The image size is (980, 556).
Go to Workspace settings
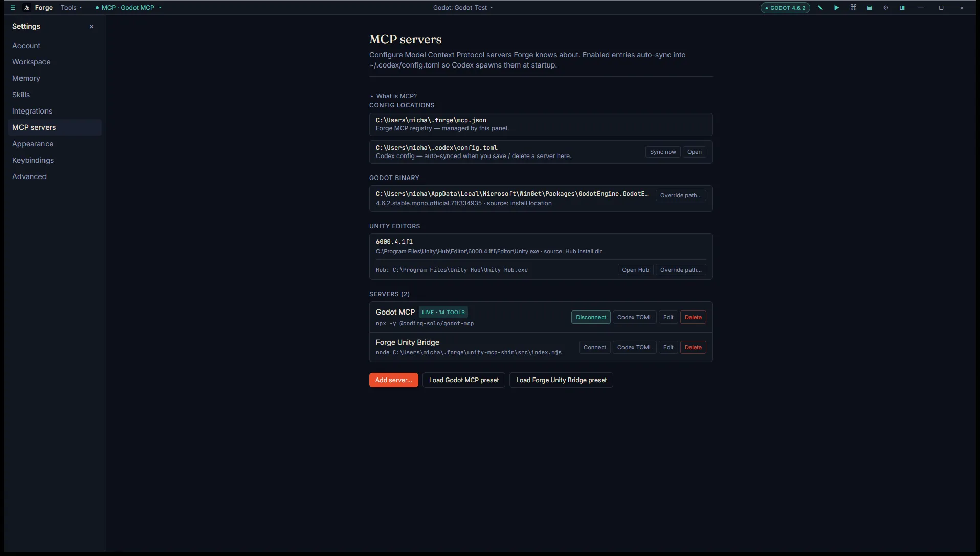tap(55, 62)
